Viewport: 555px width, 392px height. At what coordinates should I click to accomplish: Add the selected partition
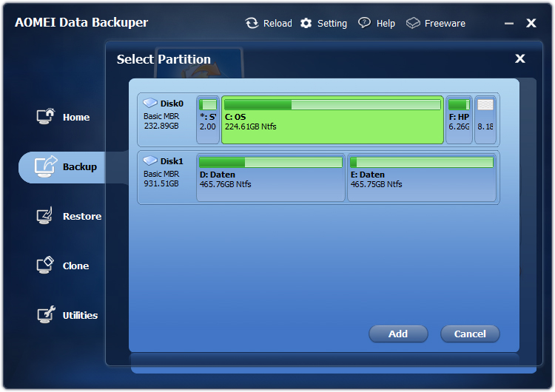coord(398,334)
